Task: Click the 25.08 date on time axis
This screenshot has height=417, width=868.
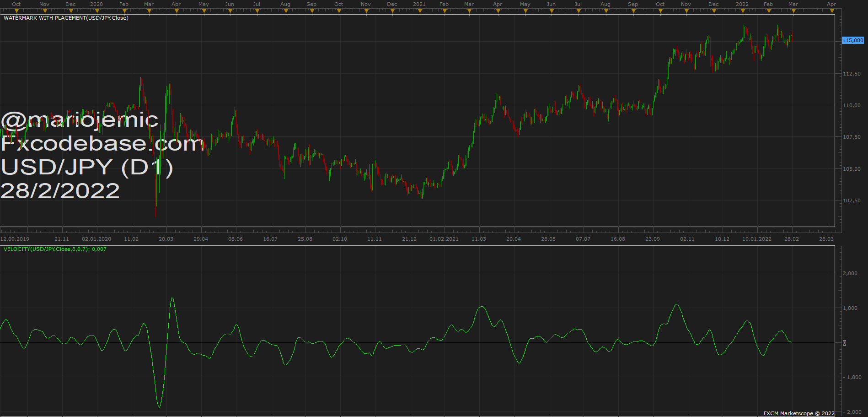Action: pos(305,239)
